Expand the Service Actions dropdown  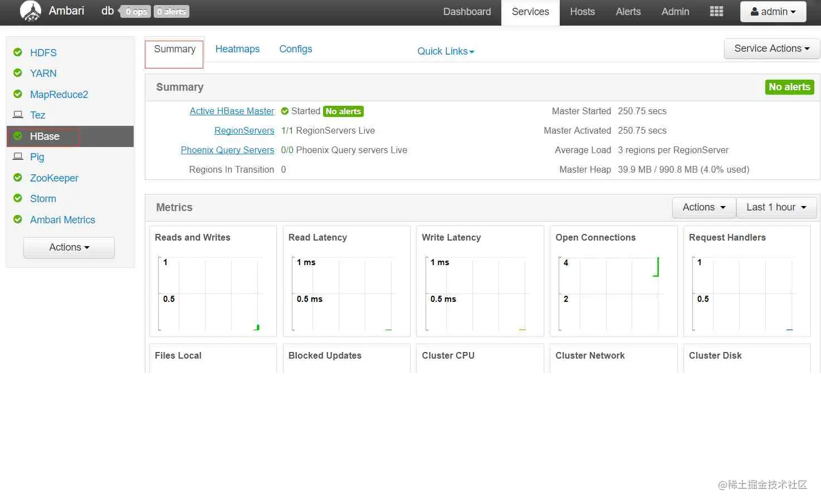click(771, 48)
